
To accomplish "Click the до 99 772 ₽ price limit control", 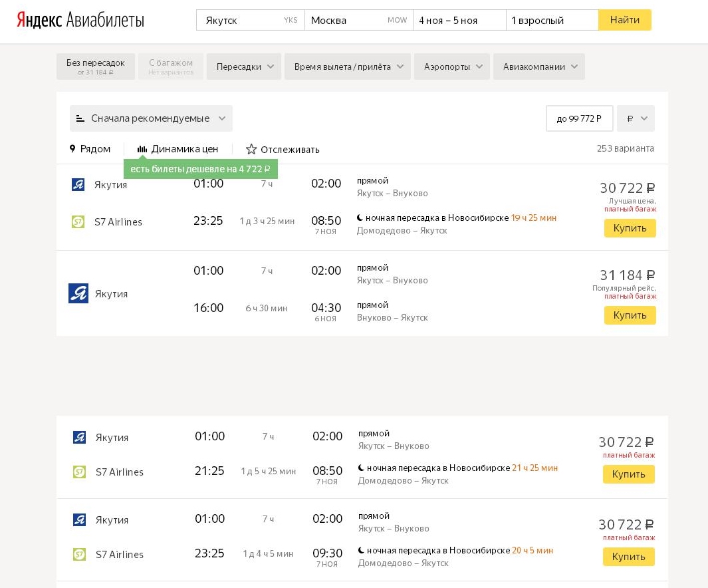I will 579,118.
